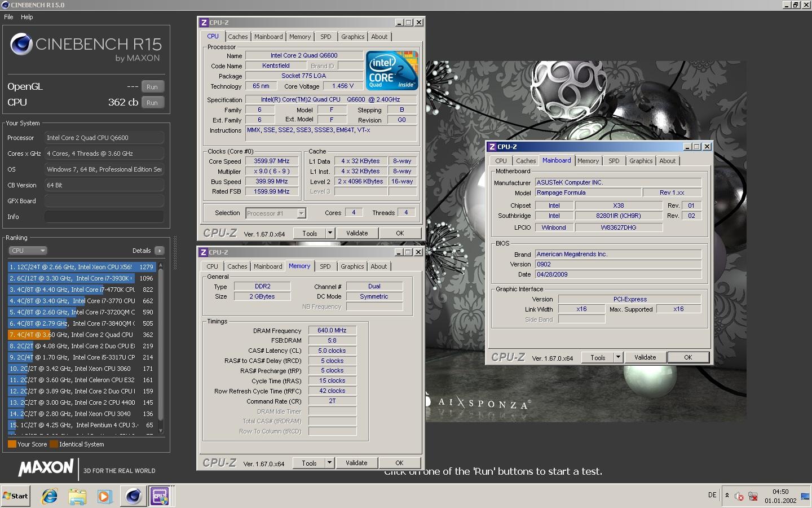Switch to CPU-Z taskbar icon
Viewport: 812px width, 508px height.
(x=160, y=496)
